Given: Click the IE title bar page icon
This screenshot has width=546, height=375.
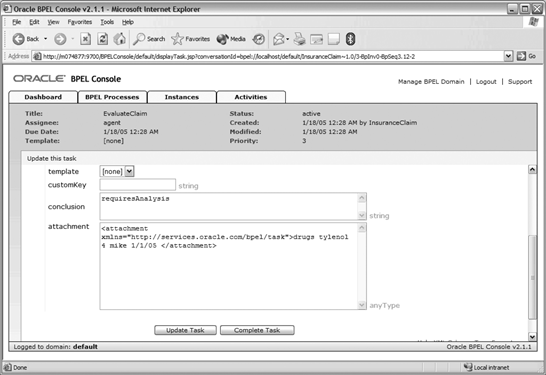Looking at the screenshot, I should 7,9.
